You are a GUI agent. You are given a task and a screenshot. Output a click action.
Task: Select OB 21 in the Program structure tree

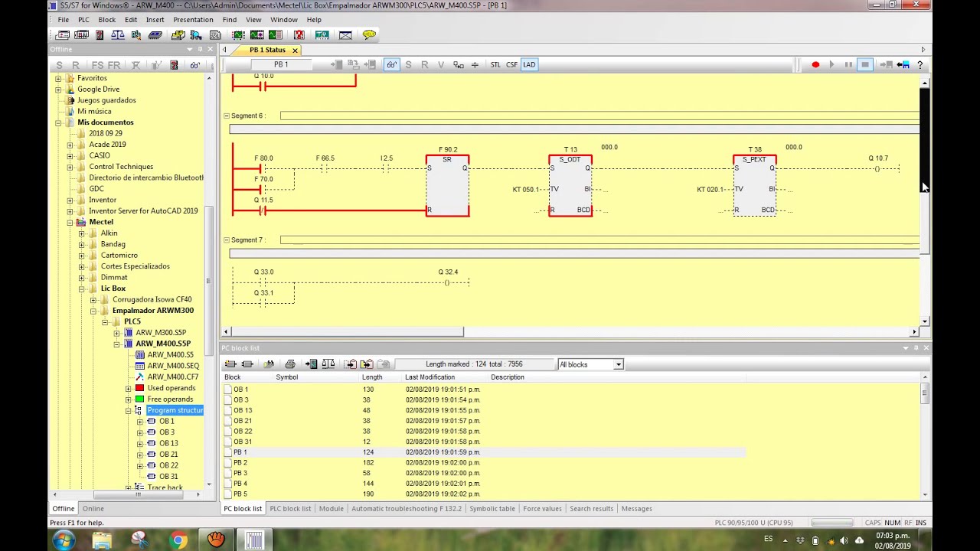[168, 454]
